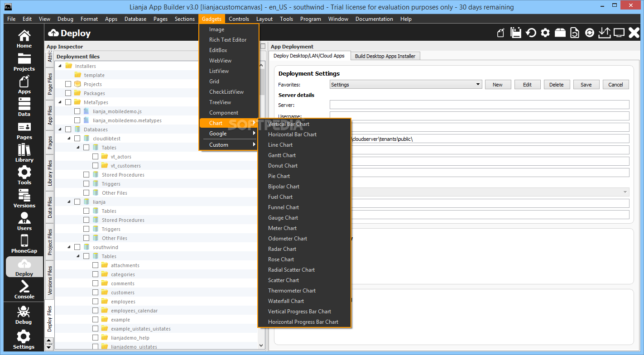Collapse the southwind database node
Screen dimensions: 644x355
(x=69, y=247)
